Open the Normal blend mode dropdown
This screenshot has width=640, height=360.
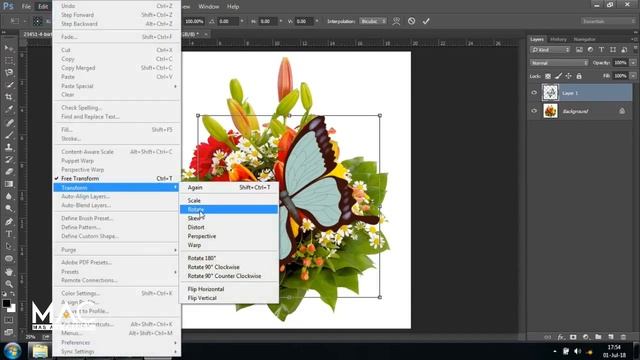pyautogui.click(x=559, y=63)
